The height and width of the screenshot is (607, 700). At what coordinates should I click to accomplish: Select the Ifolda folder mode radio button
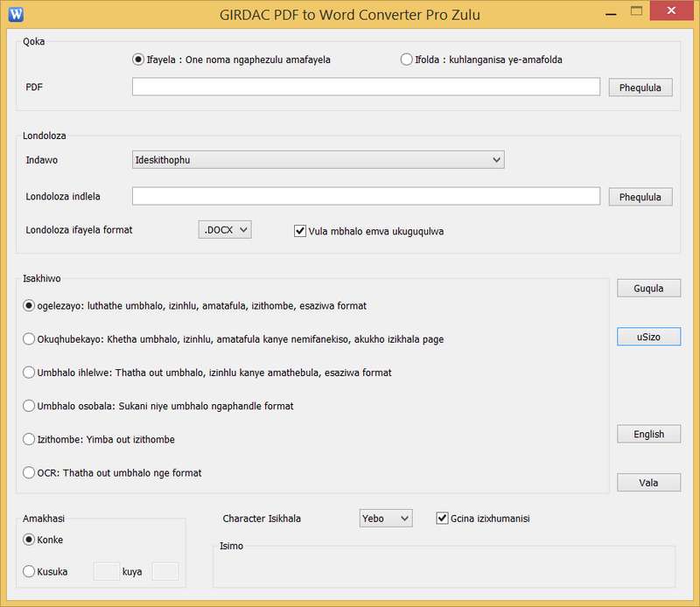point(406,59)
